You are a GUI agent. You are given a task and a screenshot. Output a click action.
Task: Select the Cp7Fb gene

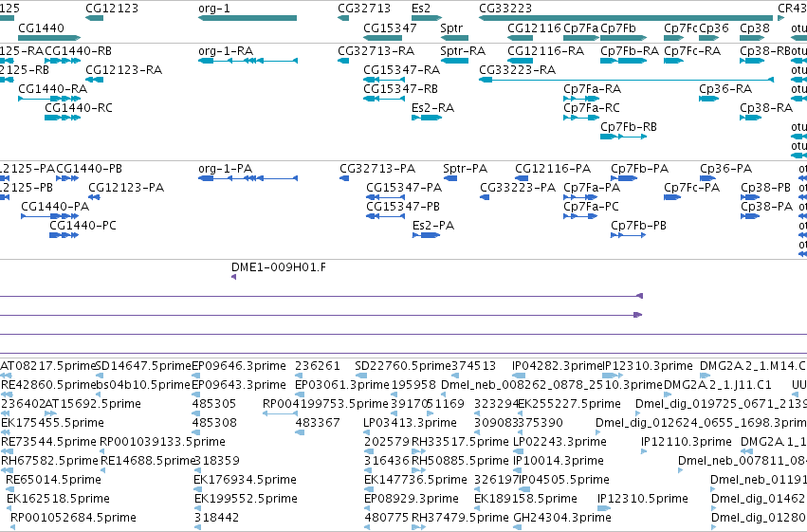tap(623, 38)
